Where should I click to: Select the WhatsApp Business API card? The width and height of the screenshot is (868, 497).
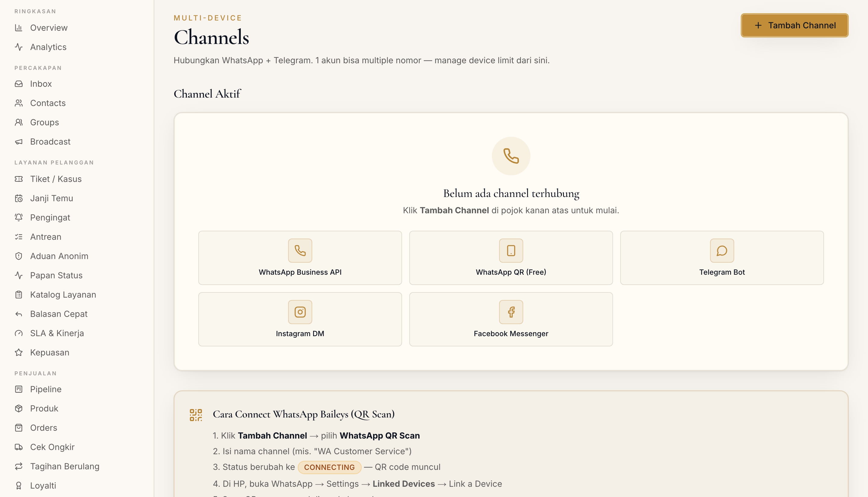(x=300, y=258)
